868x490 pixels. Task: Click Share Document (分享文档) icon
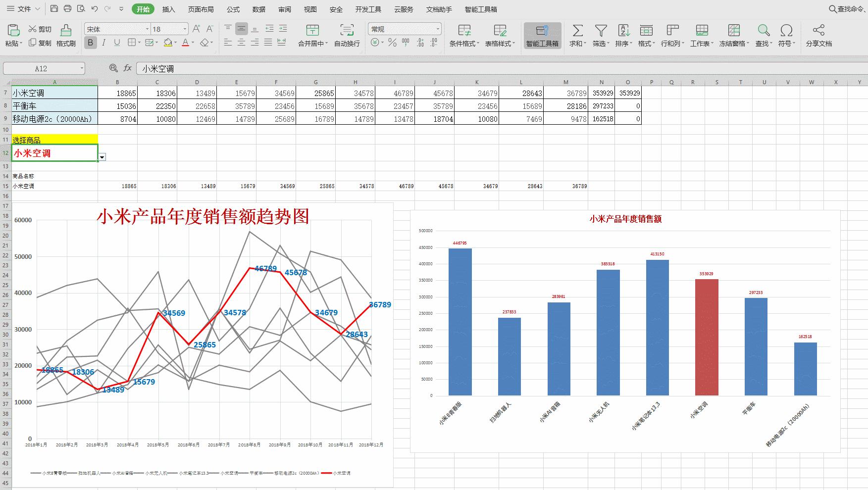tap(818, 36)
